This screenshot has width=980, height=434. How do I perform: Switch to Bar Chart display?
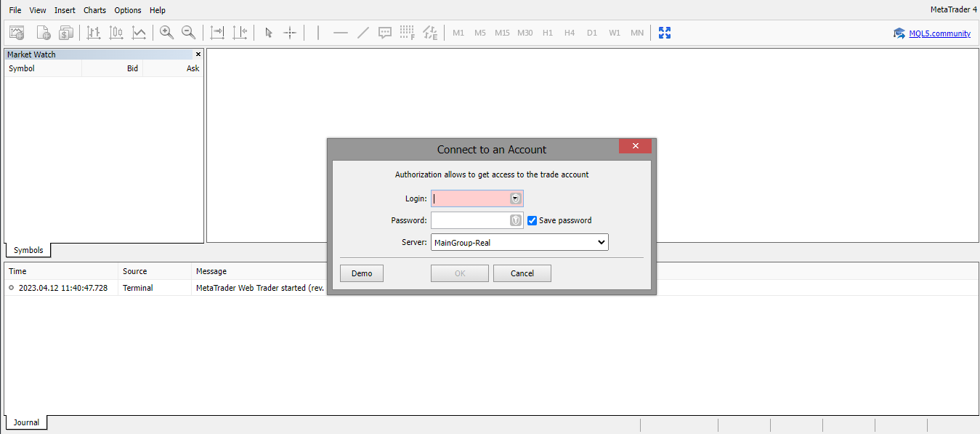pyautogui.click(x=94, y=33)
